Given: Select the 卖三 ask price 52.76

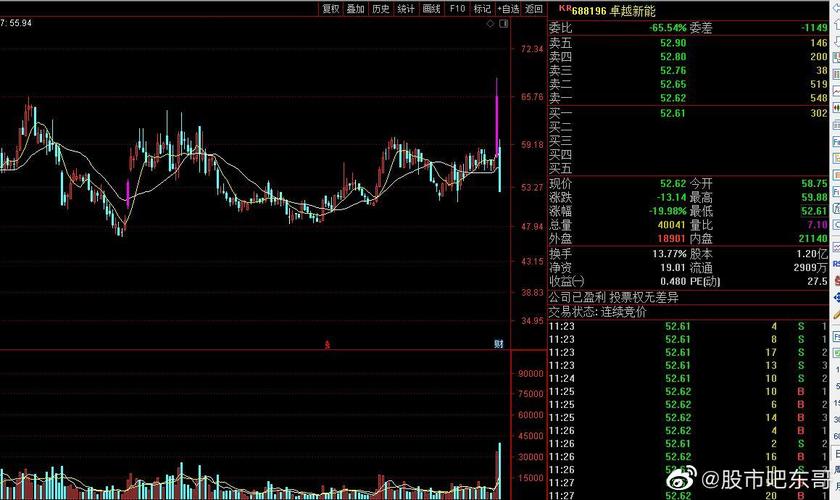Looking at the screenshot, I should coord(673,71).
